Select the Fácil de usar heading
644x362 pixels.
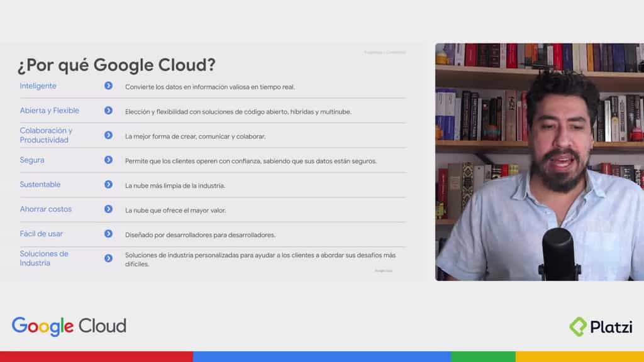(x=42, y=234)
